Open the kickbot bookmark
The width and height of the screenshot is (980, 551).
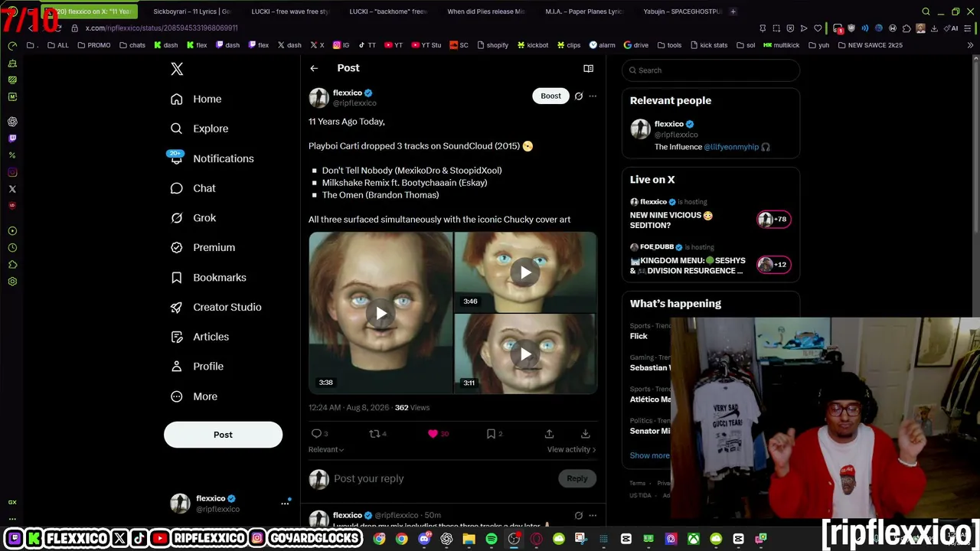pos(533,45)
